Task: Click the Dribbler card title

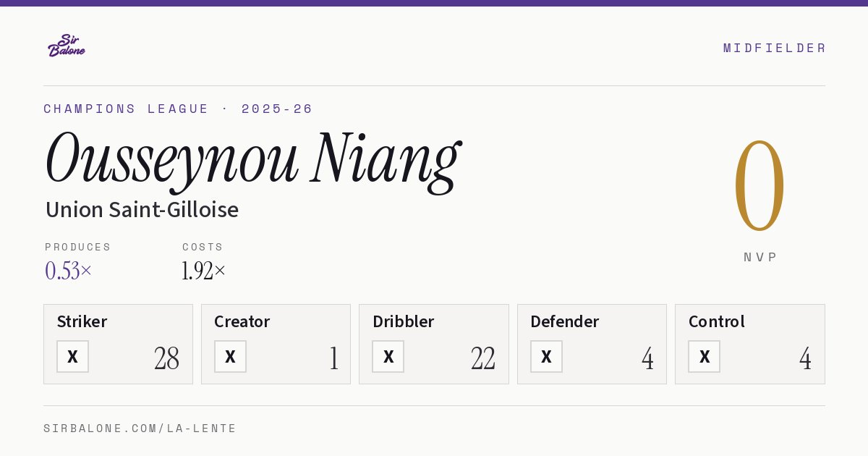Action: pos(403,321)
